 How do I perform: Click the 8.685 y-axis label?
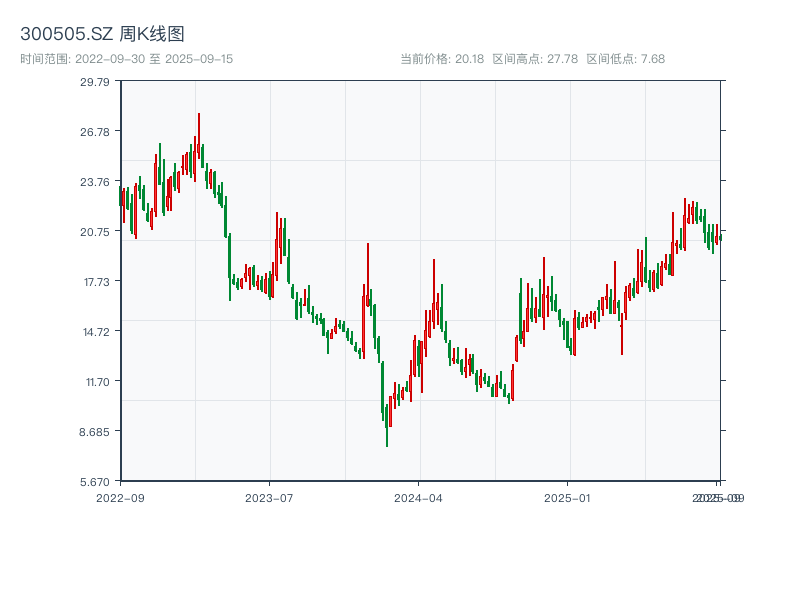[94, 432]
